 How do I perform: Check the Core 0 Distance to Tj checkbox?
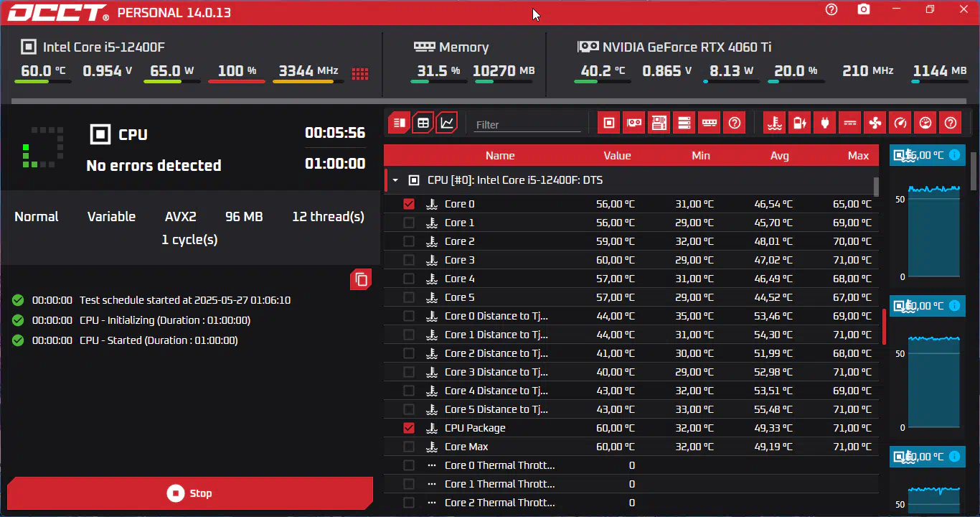[409, 316]
